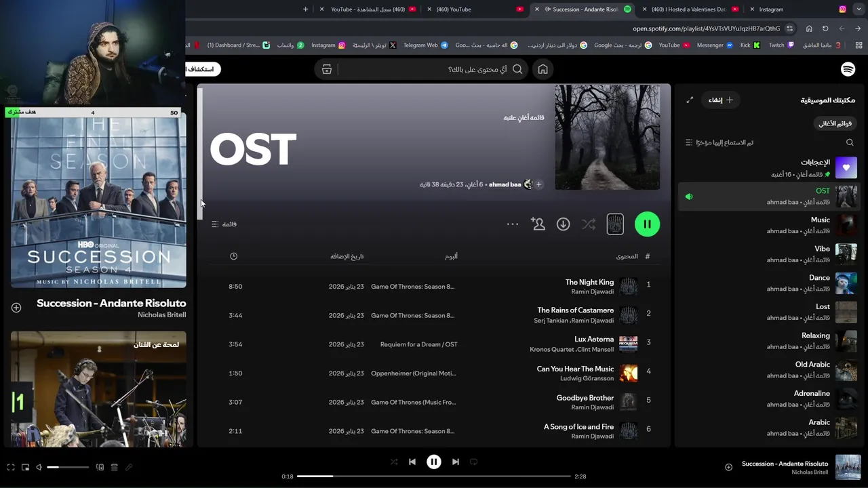Pause playback in bottom player bar
This screenshot has height=488, width=868.
434,462
